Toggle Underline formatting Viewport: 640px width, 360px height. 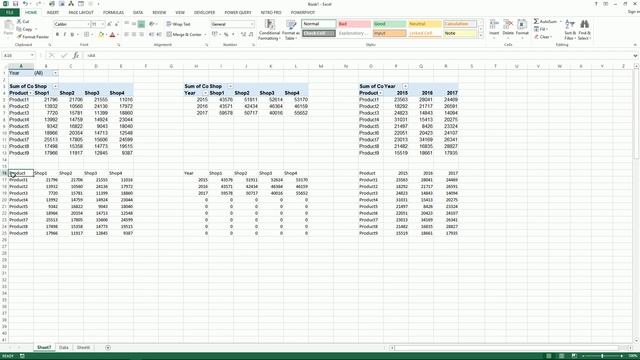point(72,35)
